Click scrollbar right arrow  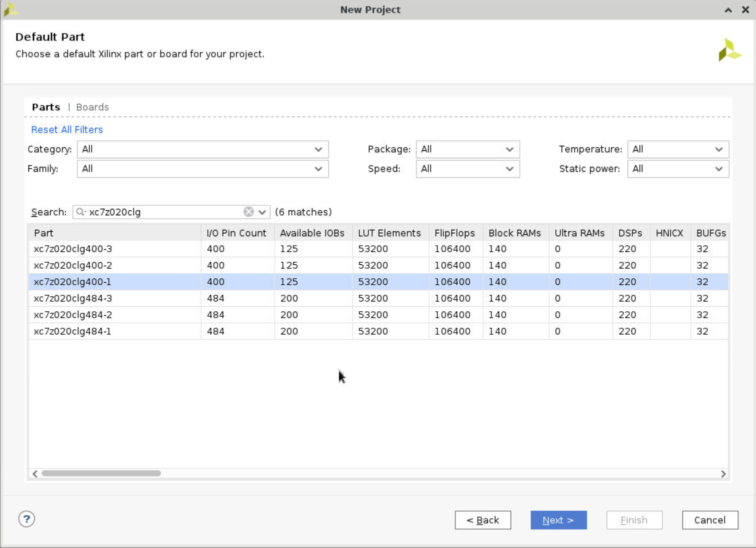coord(723,474)
